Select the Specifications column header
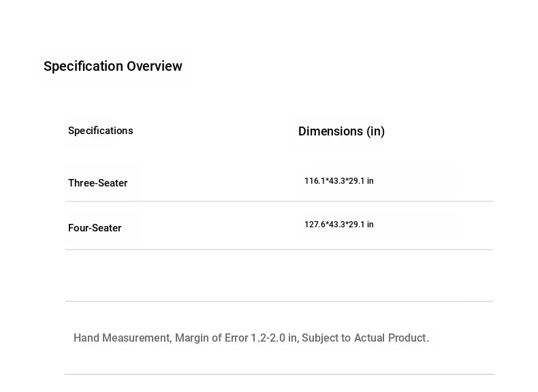The image size is (538, 392). (101, 131)
